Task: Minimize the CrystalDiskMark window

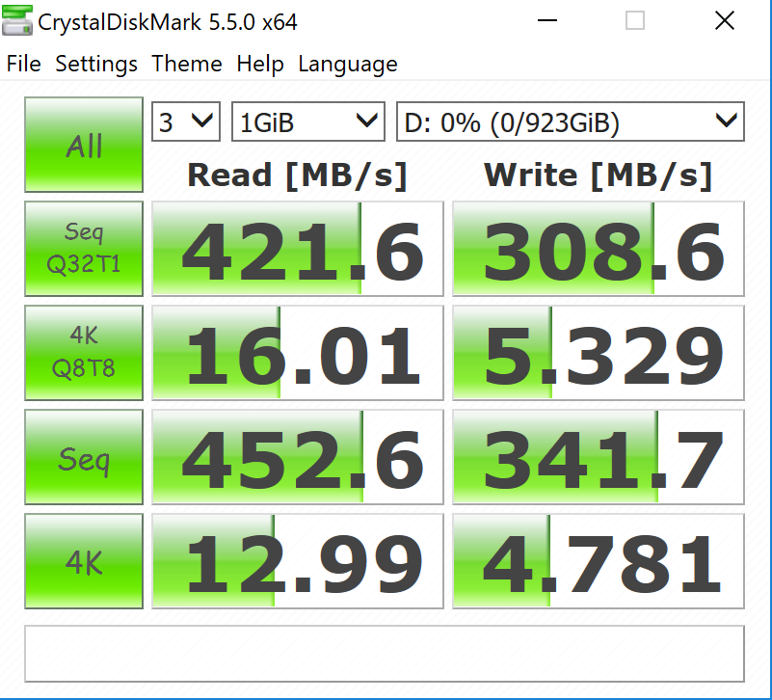Action: pos(547,20)
